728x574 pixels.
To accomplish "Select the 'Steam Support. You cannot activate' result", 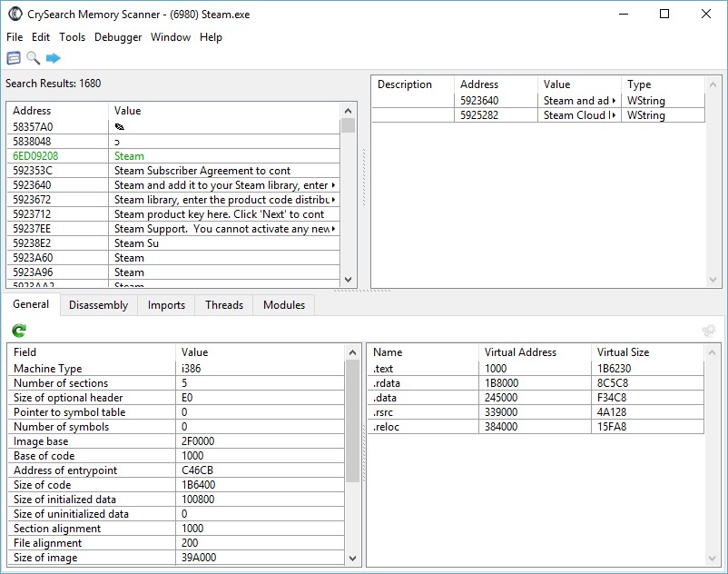I will pyautogui.click(x=173, y=229).
